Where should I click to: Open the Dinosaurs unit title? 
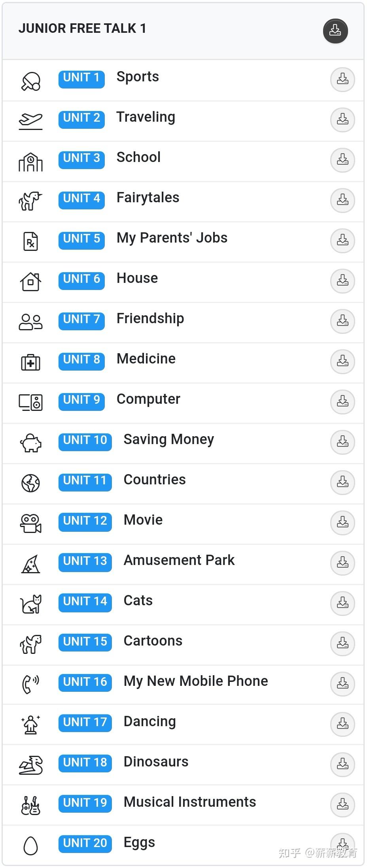[x=156, y=762]
